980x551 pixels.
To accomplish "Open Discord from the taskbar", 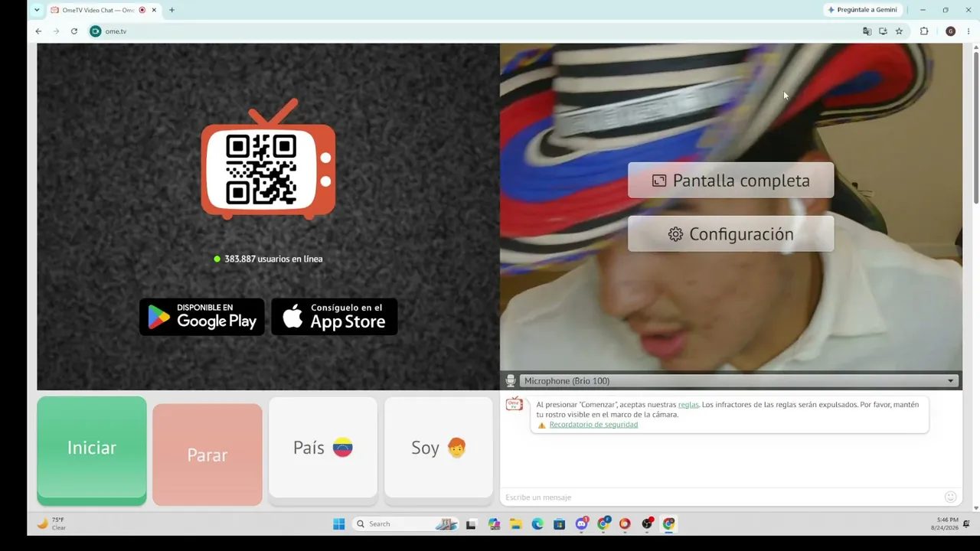I will pos(582,524).
